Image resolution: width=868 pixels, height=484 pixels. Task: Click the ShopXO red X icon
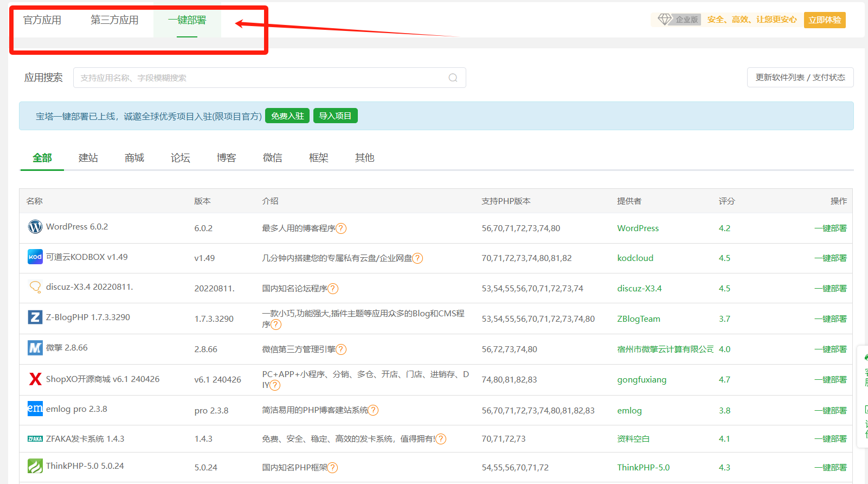point(35,379)
